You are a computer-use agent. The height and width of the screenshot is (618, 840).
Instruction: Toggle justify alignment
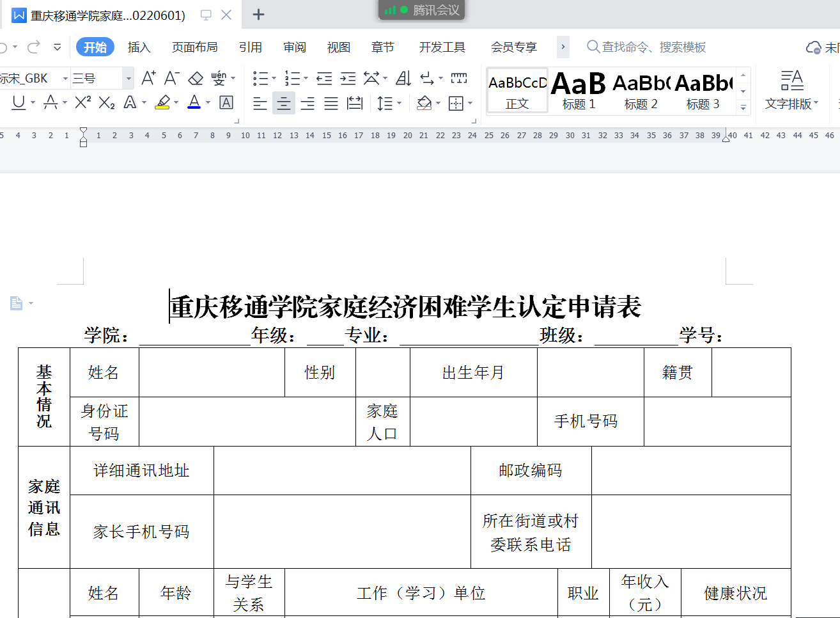click(331, 103)
